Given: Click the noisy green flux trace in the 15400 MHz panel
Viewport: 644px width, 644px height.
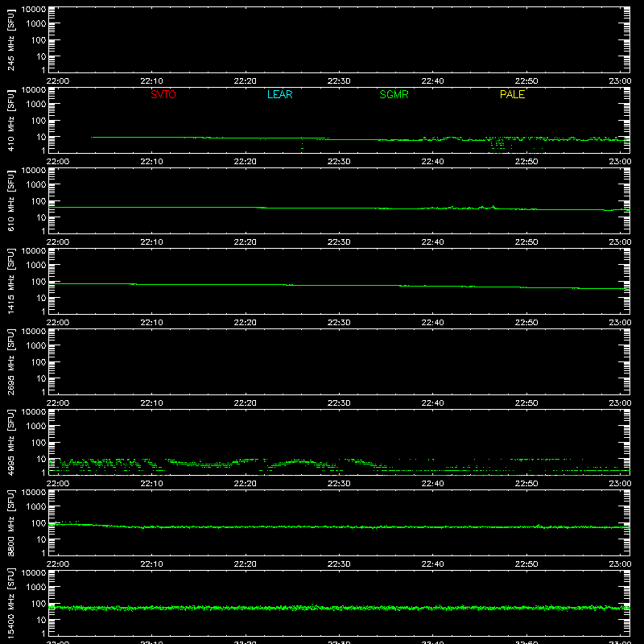Looking at the screenshot, I should (x=339, y=608).
